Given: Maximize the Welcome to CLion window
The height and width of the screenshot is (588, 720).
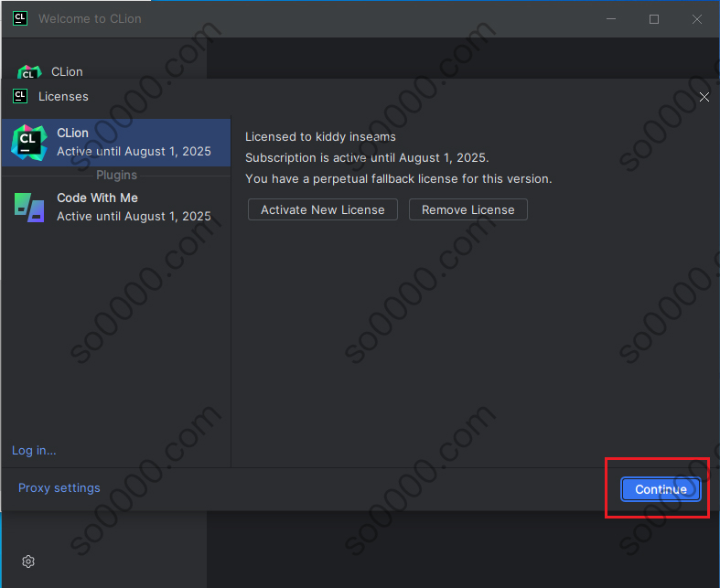Looking at the screenshot, I should [x=654, y=19].
